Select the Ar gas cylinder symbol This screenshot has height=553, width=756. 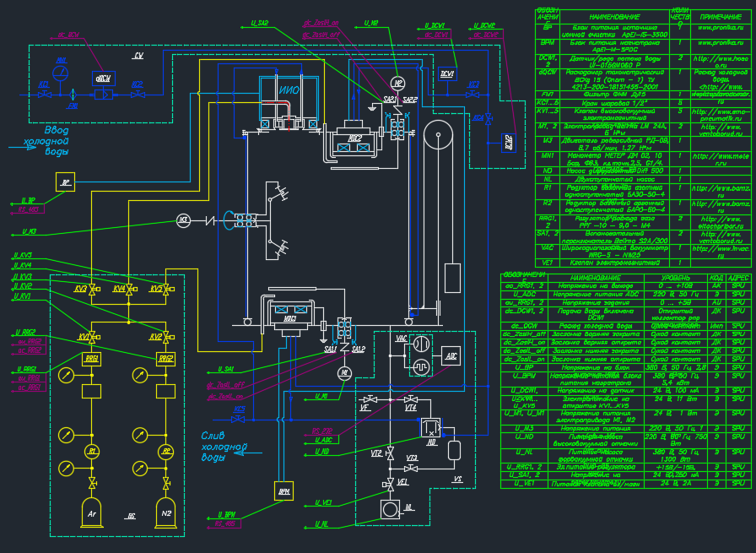click(92, 512)
